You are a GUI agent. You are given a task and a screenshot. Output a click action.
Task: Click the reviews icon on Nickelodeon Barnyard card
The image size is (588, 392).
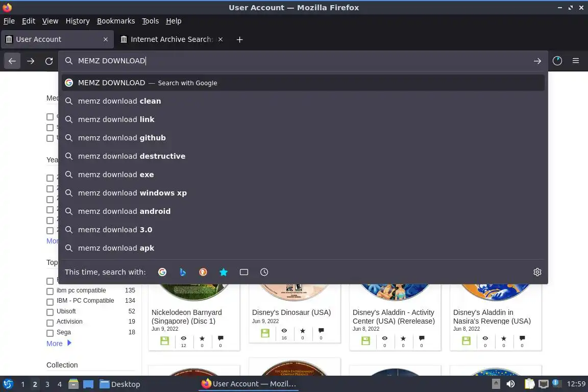tap(220, 338)
